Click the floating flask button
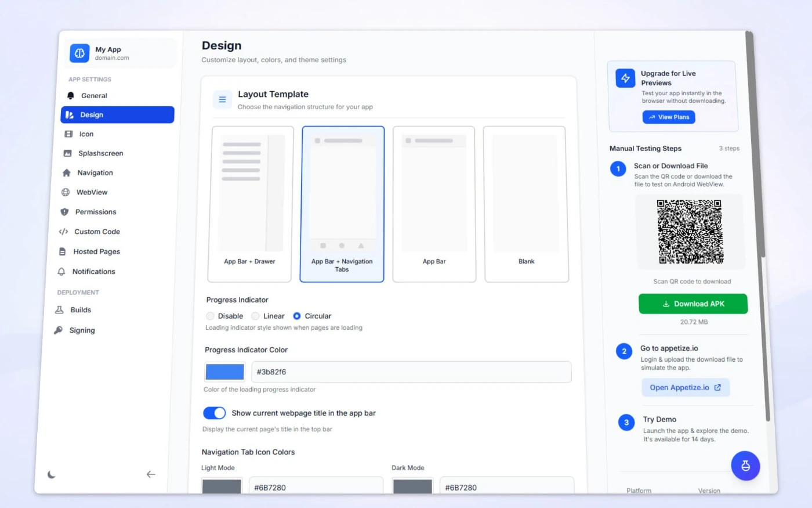 click(745, 466)
